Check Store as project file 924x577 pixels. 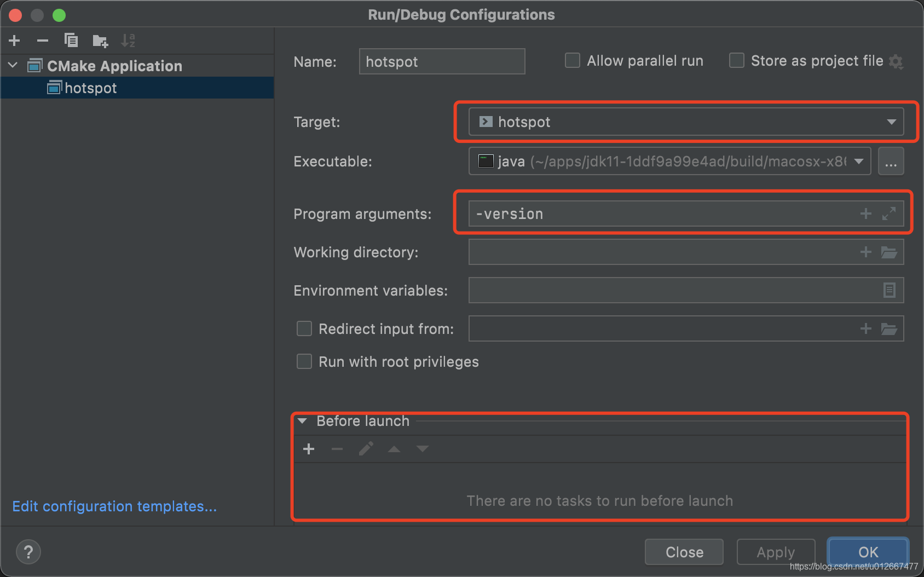pos(737,60)
